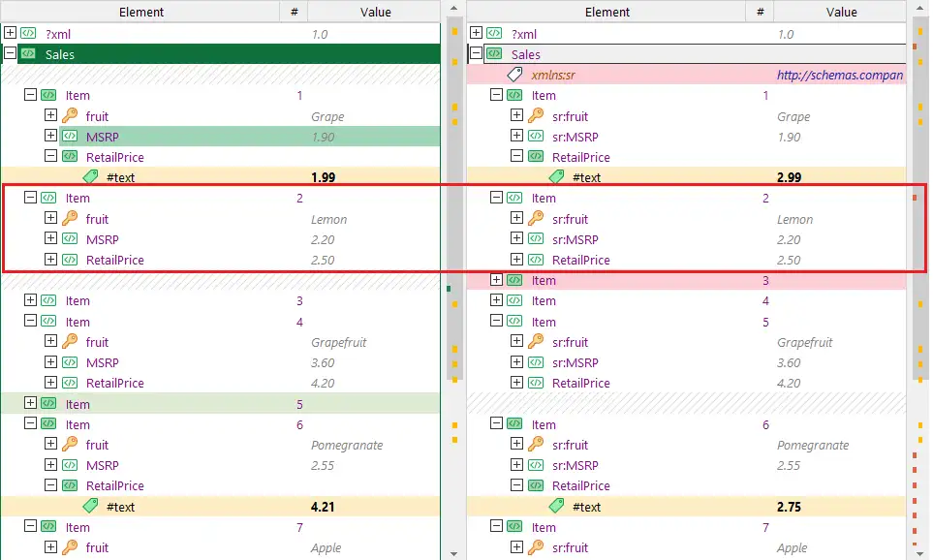
Task: Select the http://schemas.compan attribute value
Action: (840, 75)
